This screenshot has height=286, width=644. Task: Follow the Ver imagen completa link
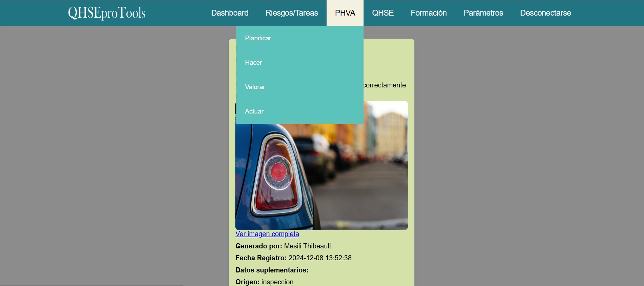pyautogui.click(x=267, y=234)
